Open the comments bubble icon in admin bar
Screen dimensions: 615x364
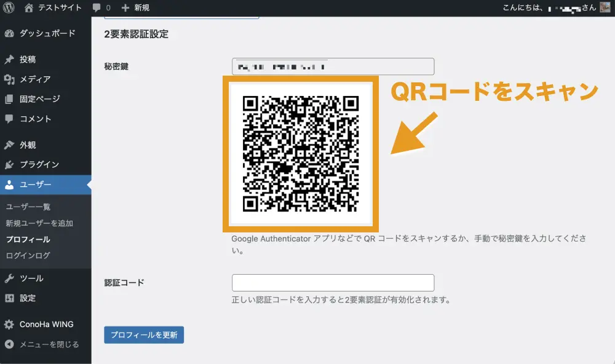(x=97, y=8)
